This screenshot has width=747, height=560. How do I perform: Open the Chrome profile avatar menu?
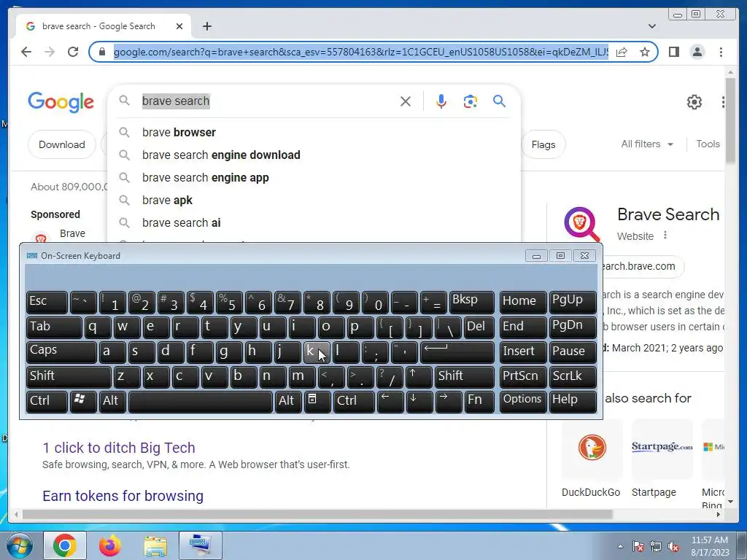point(697,52)
